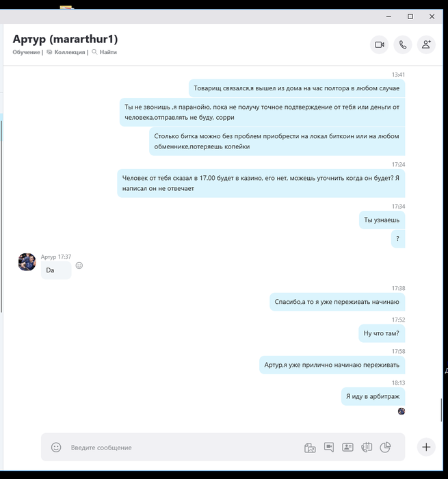Record a video message
This screenshot has width=448, height=479.
coord(329,448)
